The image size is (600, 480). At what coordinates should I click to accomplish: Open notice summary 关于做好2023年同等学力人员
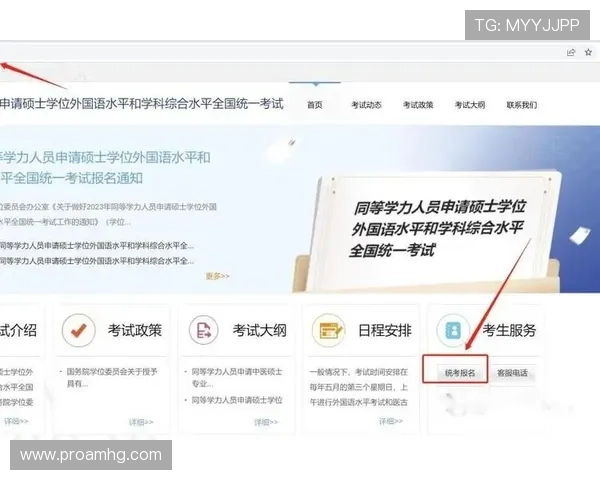click(x=108, y=214)
